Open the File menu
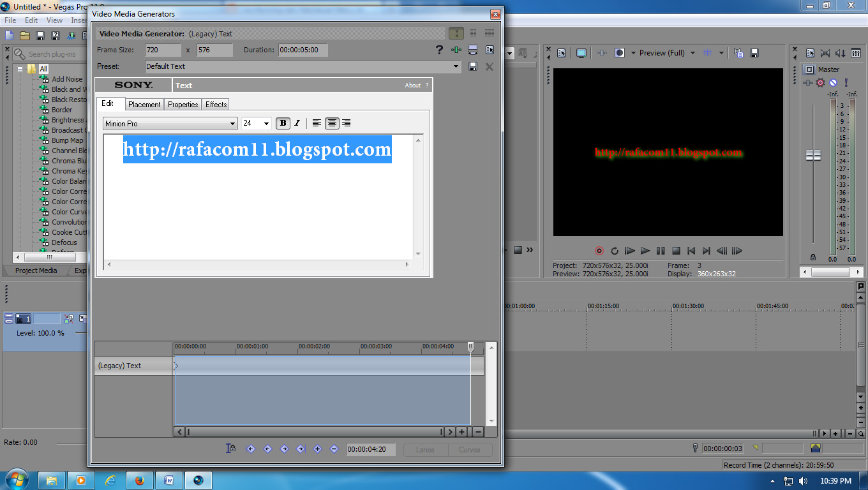 pyautogui.click(x=10, y=20)
